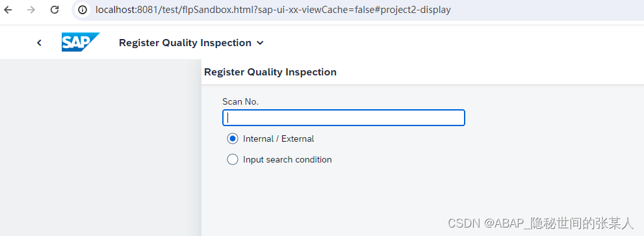The height and width of the screenshot is (236, 644).
Task: Focus the Scan No. input field
Action: [x=343, y=118]
